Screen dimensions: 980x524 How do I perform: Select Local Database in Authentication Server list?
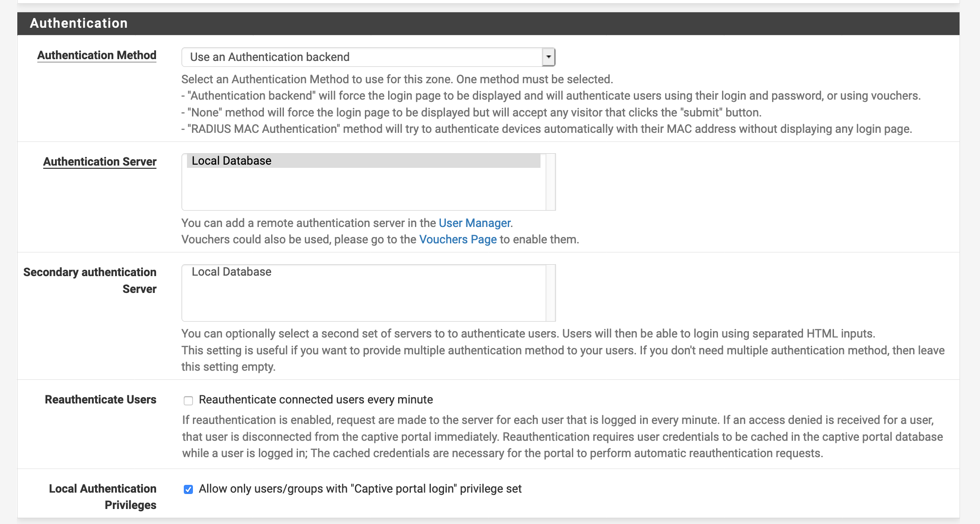(231, 161)
